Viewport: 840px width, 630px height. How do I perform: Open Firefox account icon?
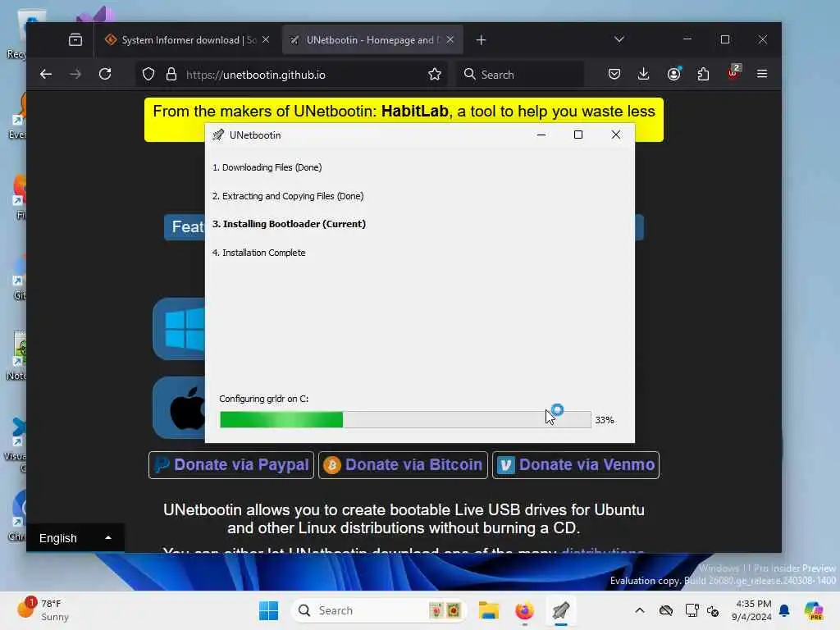(x=674, y=74)
